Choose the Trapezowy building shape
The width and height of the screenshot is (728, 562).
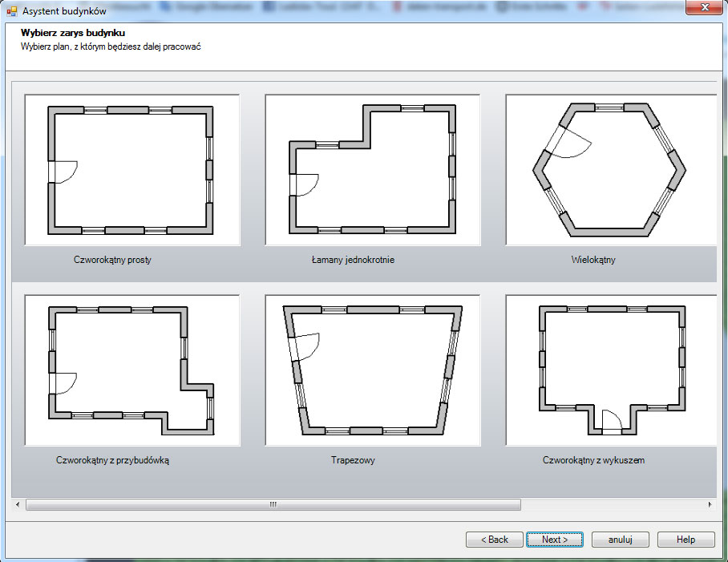point(372,370)
